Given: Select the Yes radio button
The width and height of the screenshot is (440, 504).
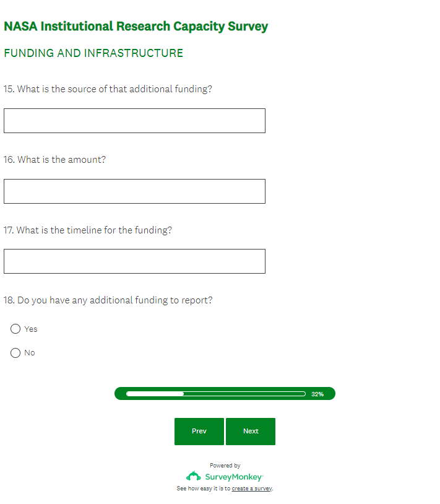Looking at the screenshot, I should (x=15, y=329).
